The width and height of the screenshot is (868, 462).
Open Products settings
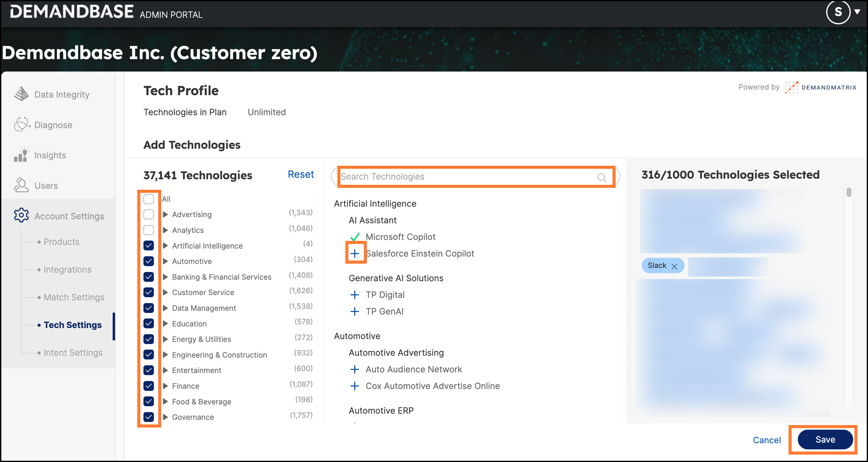(61, 242)
